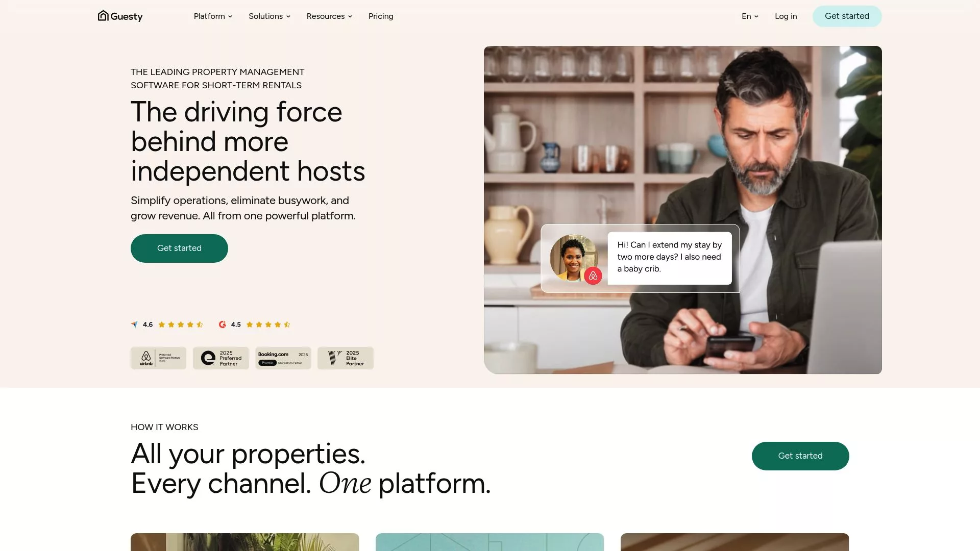
Task: Click Get started in the top navigation
Action: [847, 16]
